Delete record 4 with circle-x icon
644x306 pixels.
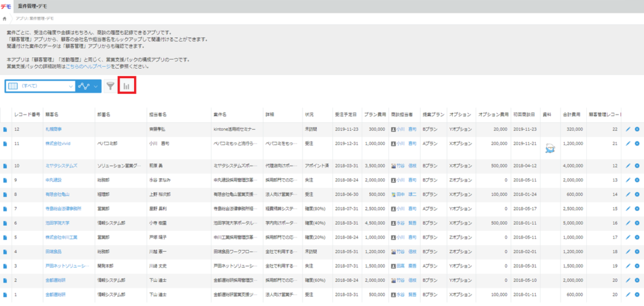(637, 251)
